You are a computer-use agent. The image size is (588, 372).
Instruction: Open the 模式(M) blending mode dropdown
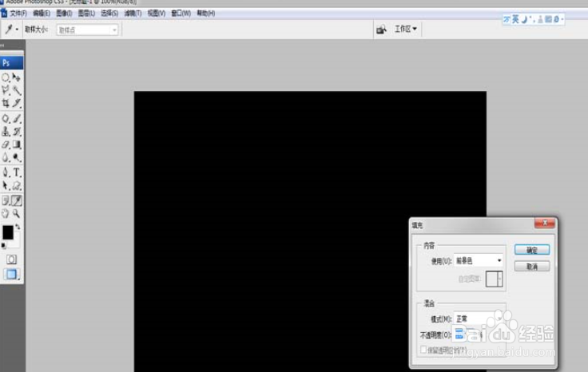(x=479, y=319)
